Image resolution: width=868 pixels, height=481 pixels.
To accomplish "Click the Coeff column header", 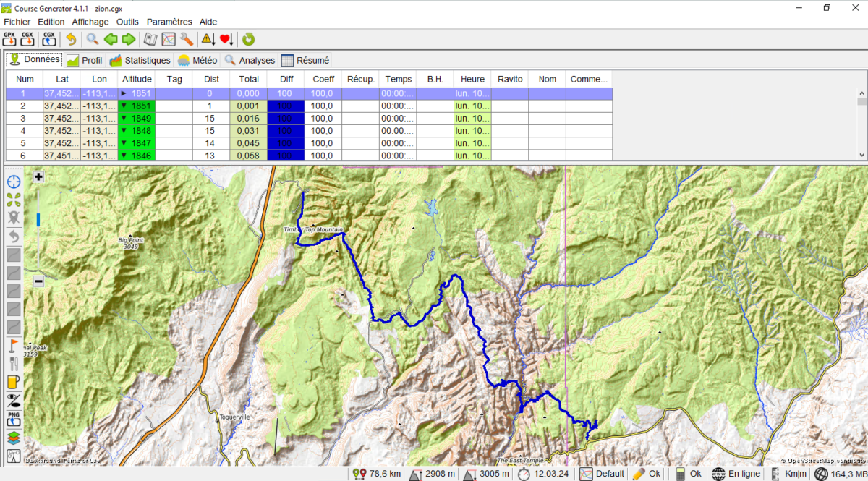I will 323,79.
